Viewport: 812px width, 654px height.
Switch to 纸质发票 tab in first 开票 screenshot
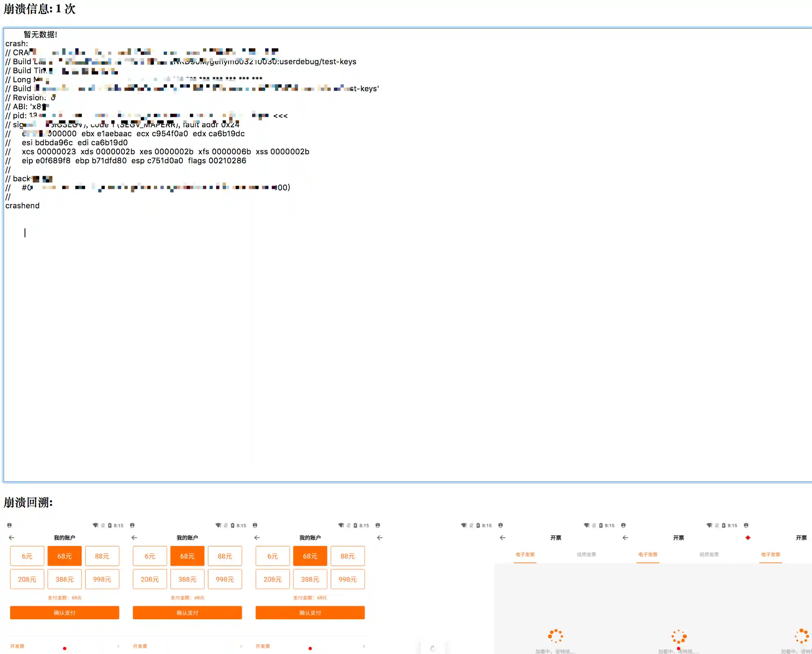(x=586, y=555)
